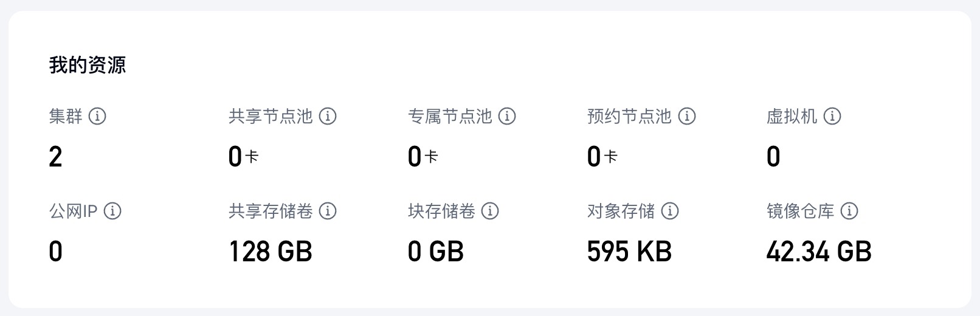Image resolution: width=980 pixels, height=316 pixels.
Task: Click the info icon next to 集群
Action: tap(97, 116)
